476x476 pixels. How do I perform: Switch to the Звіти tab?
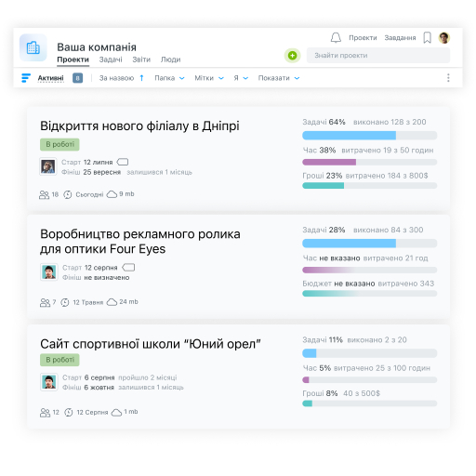pos(141,59)
